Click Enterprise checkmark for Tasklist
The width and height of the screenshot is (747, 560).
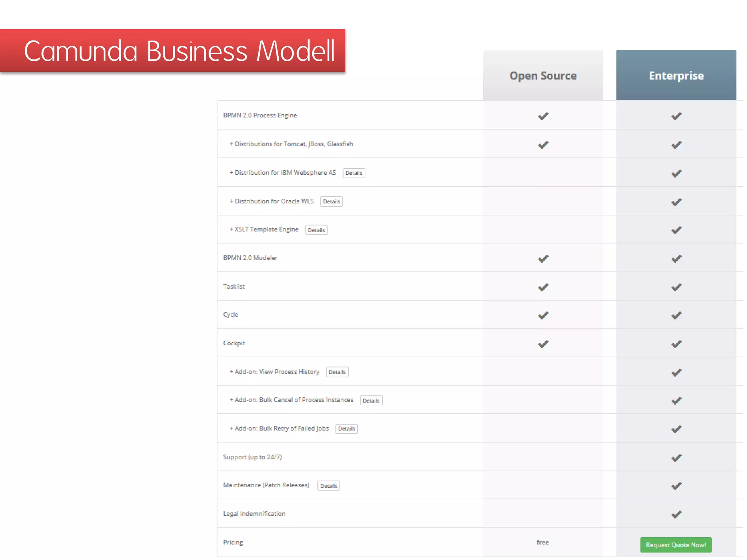[676, 287]
